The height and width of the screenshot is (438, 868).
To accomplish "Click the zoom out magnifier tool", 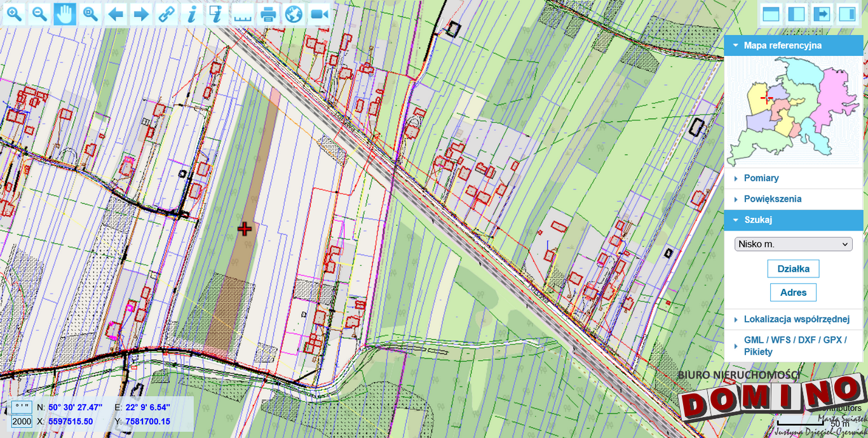I will click(x=39, y=14).
